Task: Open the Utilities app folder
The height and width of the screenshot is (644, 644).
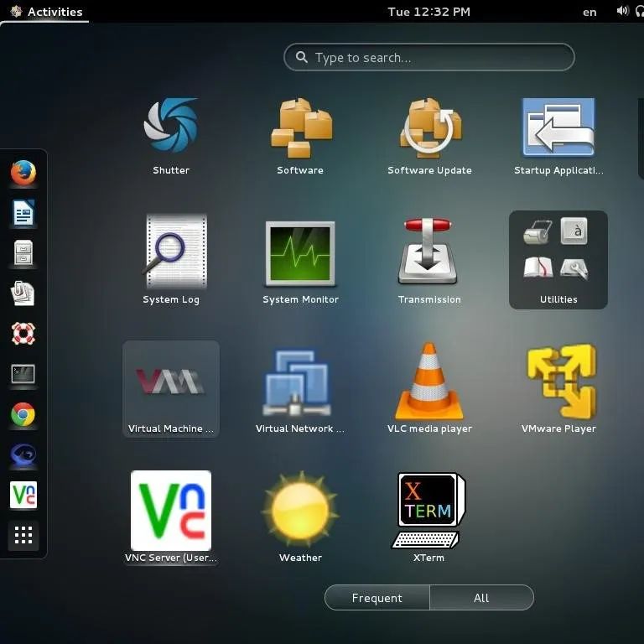Action: point(558,260)
